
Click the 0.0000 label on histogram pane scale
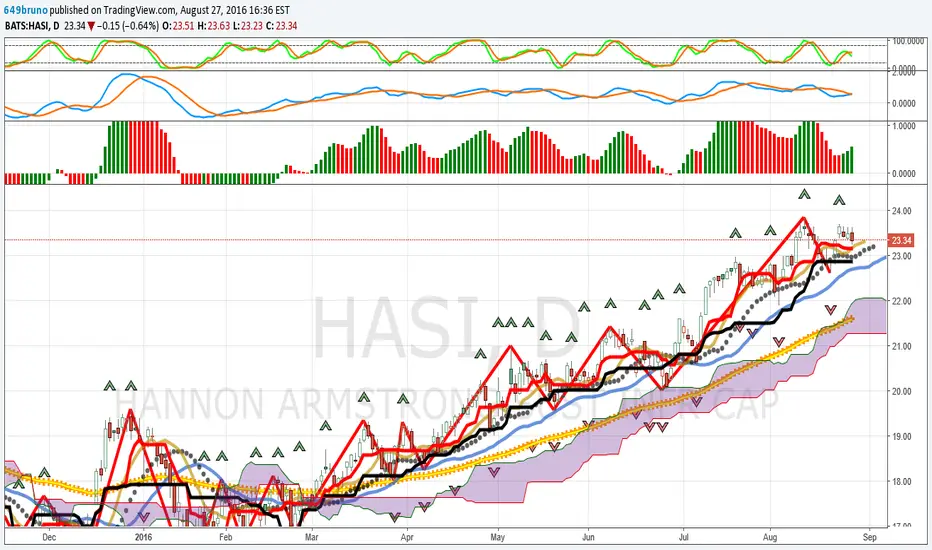click(x=903, y=174)
